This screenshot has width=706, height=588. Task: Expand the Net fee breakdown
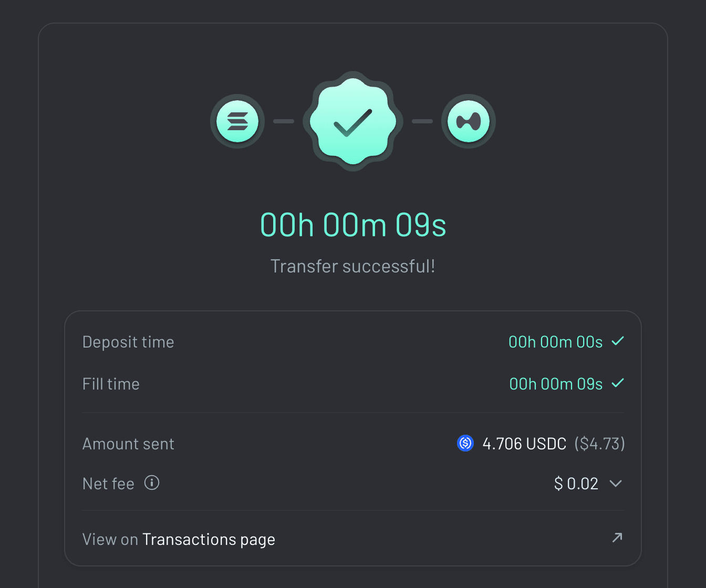pos(616,484)
